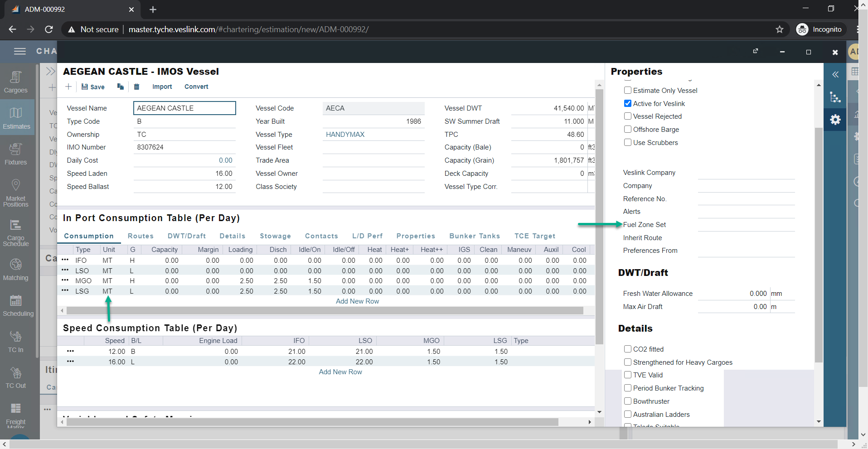Click the copy vessel icon
Image resolution: width=868 pixels, height=449 pixels.
[120, 87]
